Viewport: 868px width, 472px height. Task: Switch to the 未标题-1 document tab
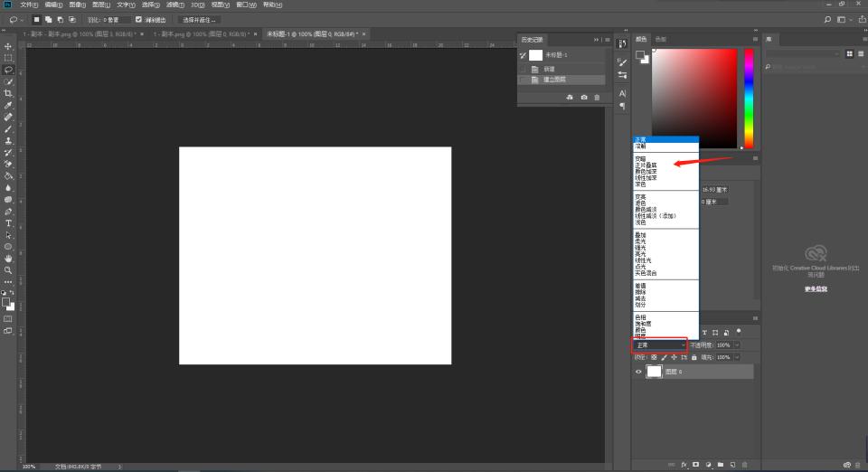[309, 33]
